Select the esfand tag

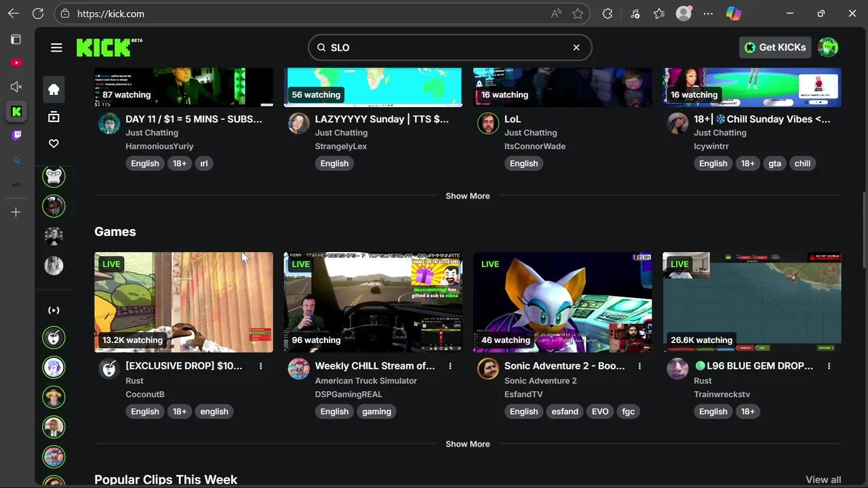565,411
